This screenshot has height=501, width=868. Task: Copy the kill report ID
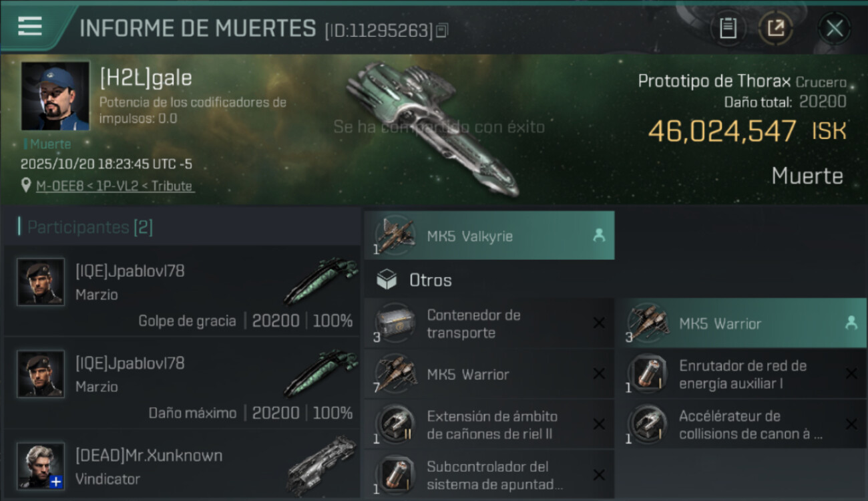click(441, 31)
